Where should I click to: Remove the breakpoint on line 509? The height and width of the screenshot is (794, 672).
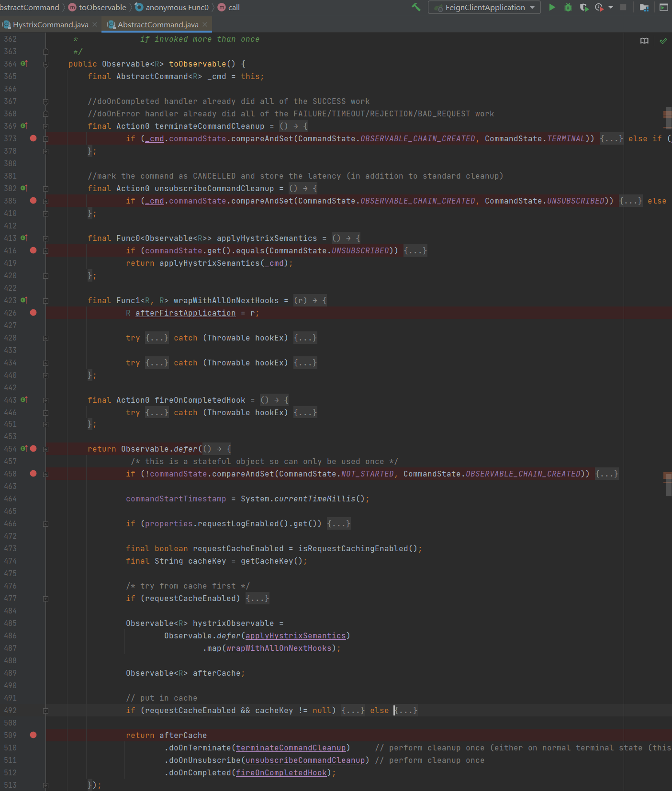pyautogui.click(x=33, y=735)
